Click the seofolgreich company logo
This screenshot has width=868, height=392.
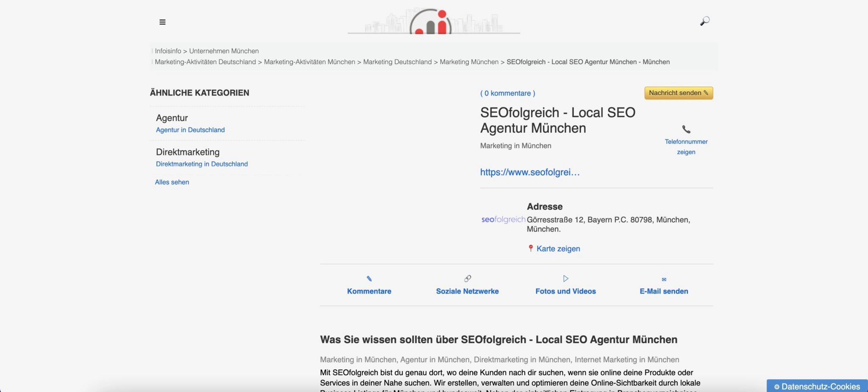503,219
